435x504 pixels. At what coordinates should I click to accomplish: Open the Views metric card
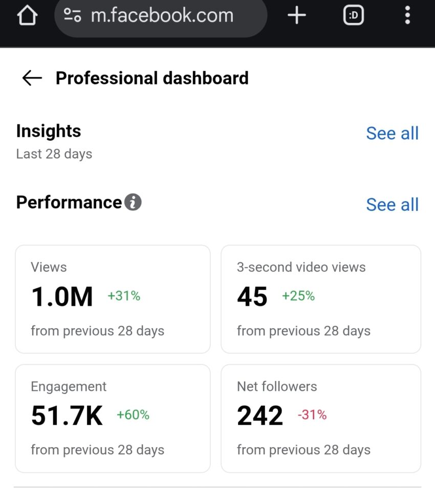pyautogui.click(x=113, y=299)
